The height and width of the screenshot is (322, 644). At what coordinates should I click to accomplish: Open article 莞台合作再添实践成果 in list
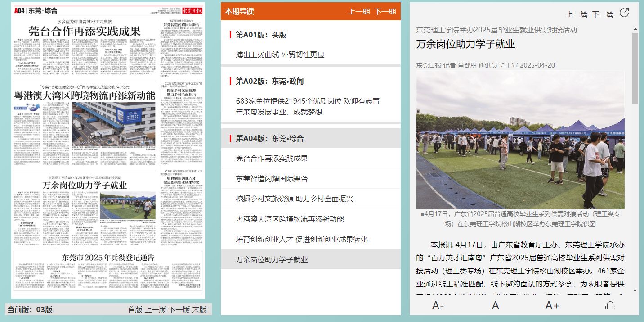(x=272, y=159)
